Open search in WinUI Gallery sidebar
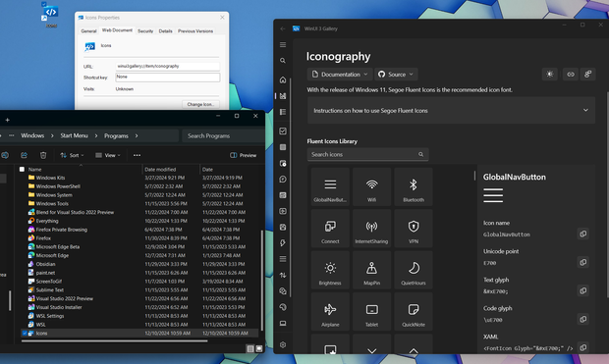This screenshot has width=609, height=364. [x=283, y=61]
